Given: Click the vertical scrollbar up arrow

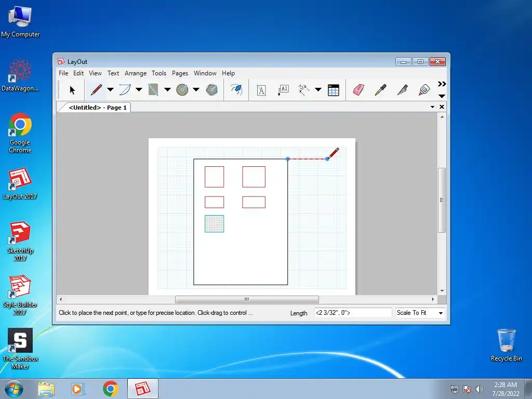Looking at the screenshot, I should click(442, 117).
